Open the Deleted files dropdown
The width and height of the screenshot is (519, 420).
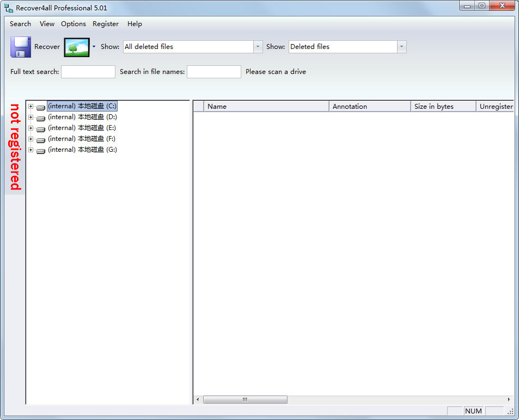pos(401,47)
